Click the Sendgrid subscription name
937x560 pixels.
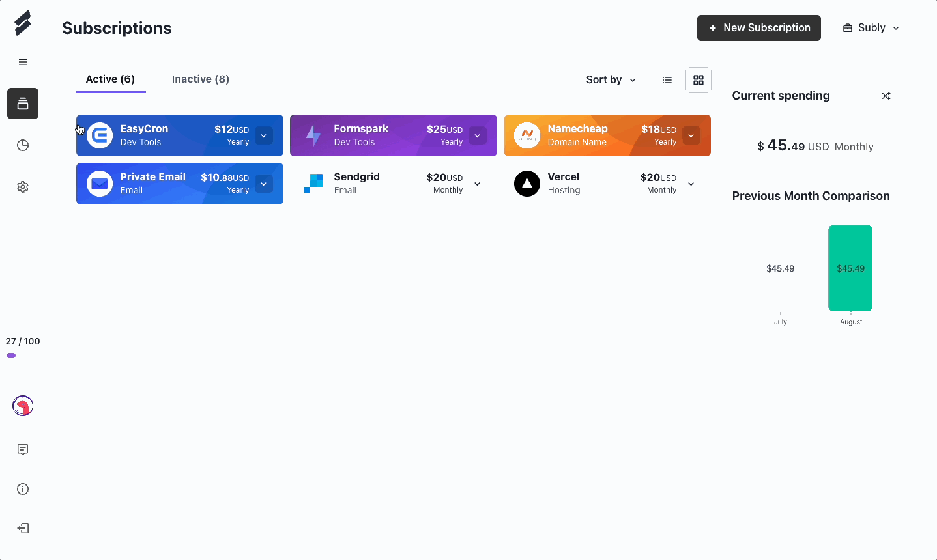coord(356,177)
